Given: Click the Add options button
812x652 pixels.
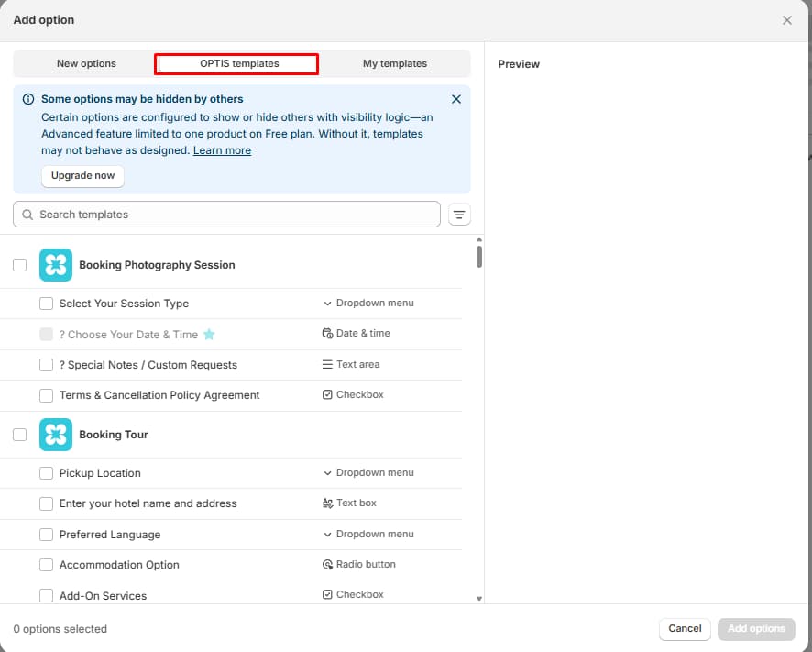Looking at the screenshot, I should tap(756, 629).
